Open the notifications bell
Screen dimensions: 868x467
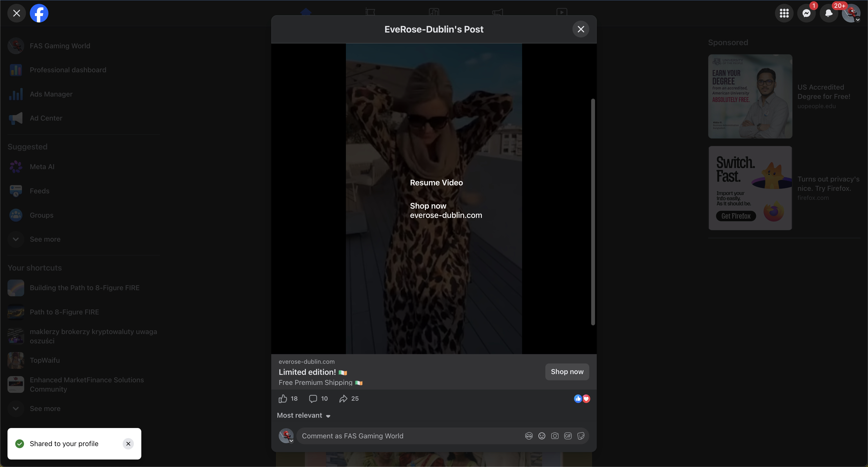coord(829,13)
